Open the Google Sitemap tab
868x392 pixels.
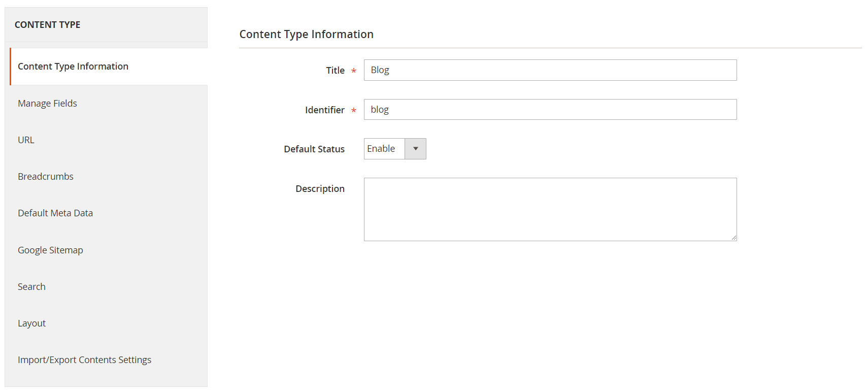tap(50, 250)
